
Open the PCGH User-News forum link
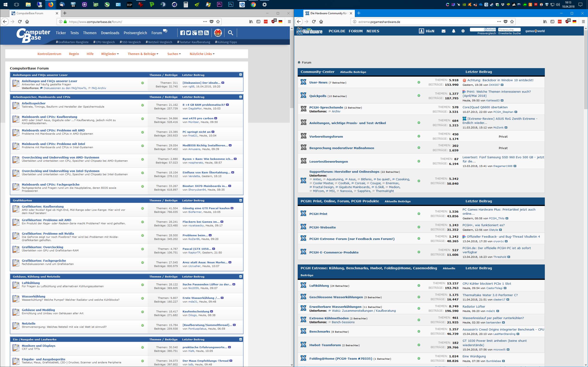318,83
